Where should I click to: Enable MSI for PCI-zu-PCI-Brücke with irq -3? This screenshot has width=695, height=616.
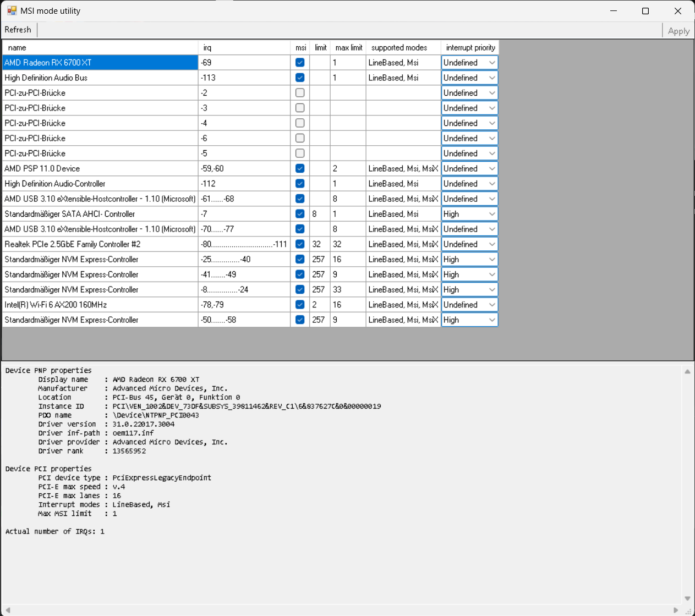pyautogui.click(x=300, y=108)
